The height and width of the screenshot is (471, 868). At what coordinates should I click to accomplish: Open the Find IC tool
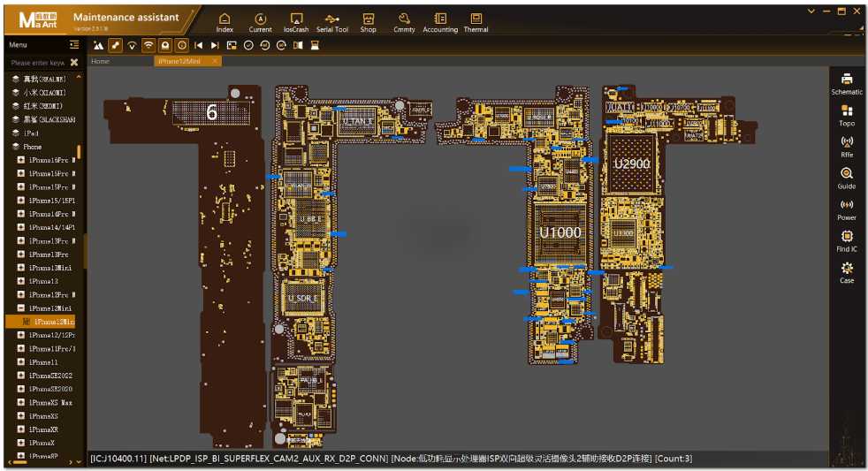coord(847,242)
